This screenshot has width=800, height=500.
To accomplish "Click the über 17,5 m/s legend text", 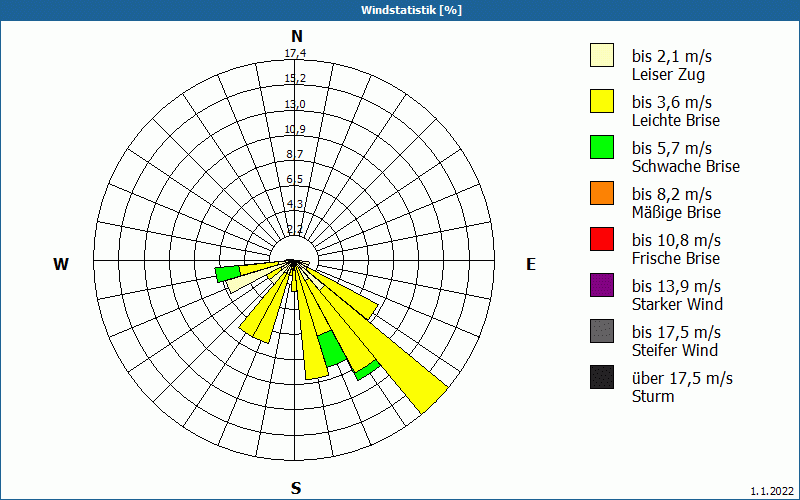I will 682,378.
